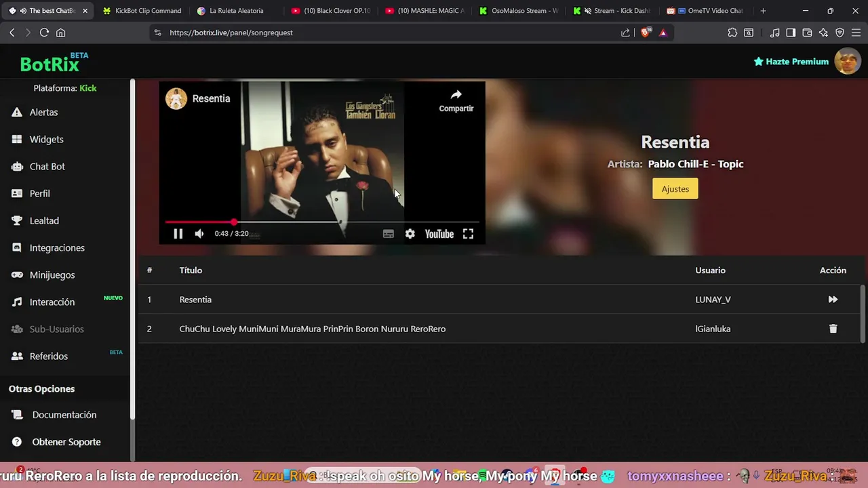Click the address bar URL
This screenshot has height=488, width=868.
coord(231,33)
